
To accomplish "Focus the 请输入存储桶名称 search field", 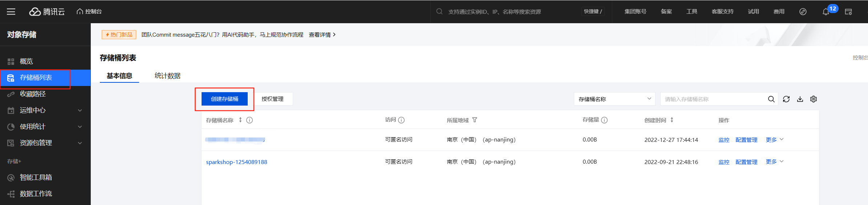I will coord(713,99).
